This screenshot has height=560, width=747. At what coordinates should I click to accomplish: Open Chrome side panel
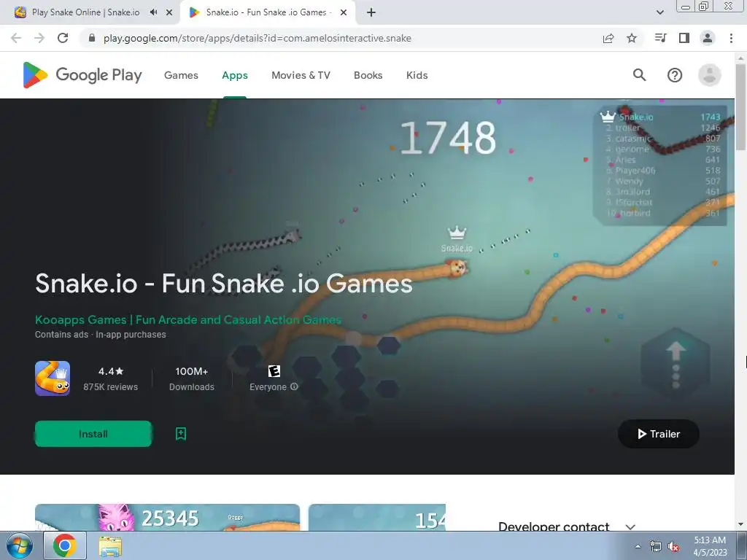click(x=684, y=38)
